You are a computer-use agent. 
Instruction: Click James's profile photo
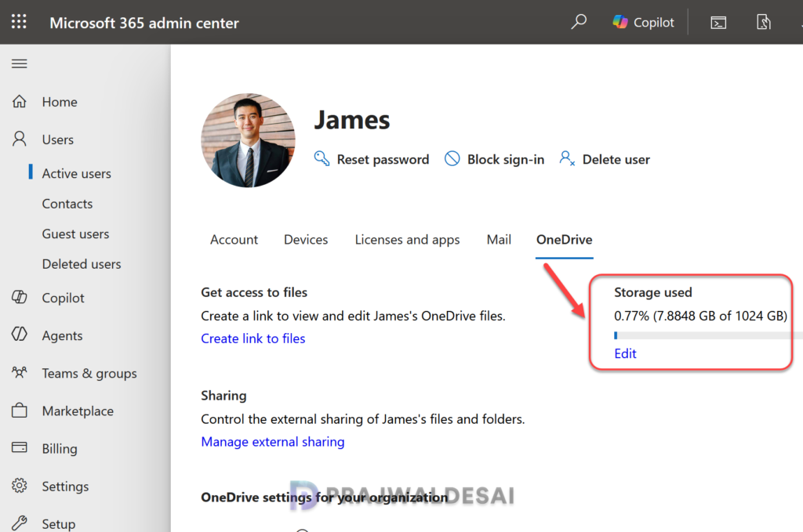point(249,140)
